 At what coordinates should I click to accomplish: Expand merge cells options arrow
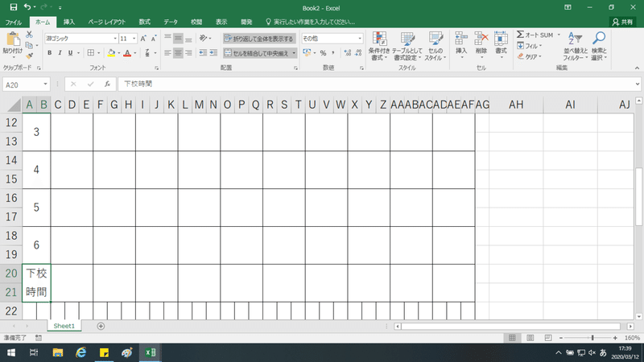pyautogui.click(x=294, y=53)
